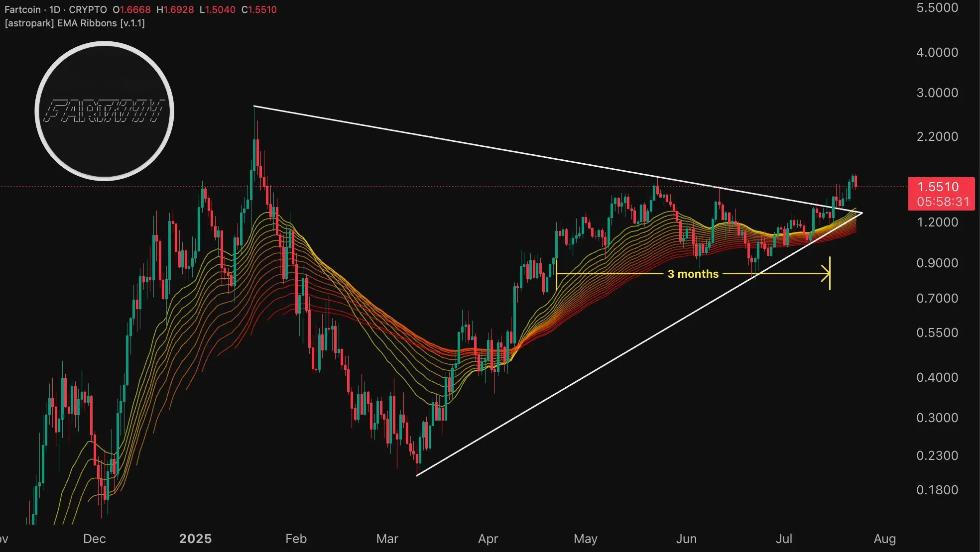Click the close value C1.5510 in the legend

point(259,9)
